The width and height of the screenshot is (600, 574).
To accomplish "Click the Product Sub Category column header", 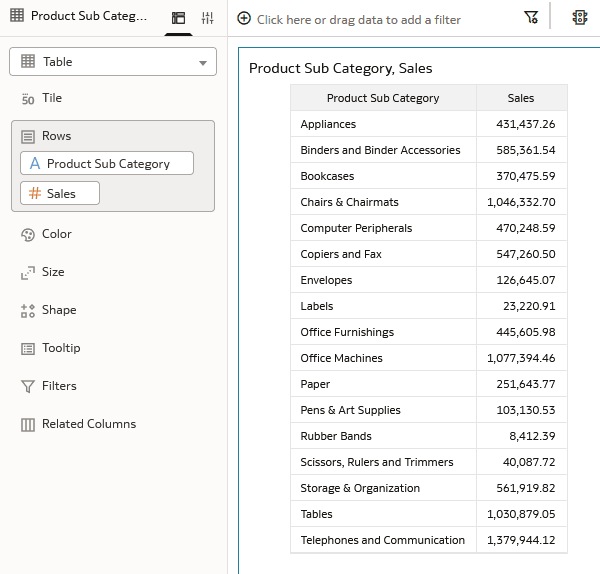I will [383, 98].
